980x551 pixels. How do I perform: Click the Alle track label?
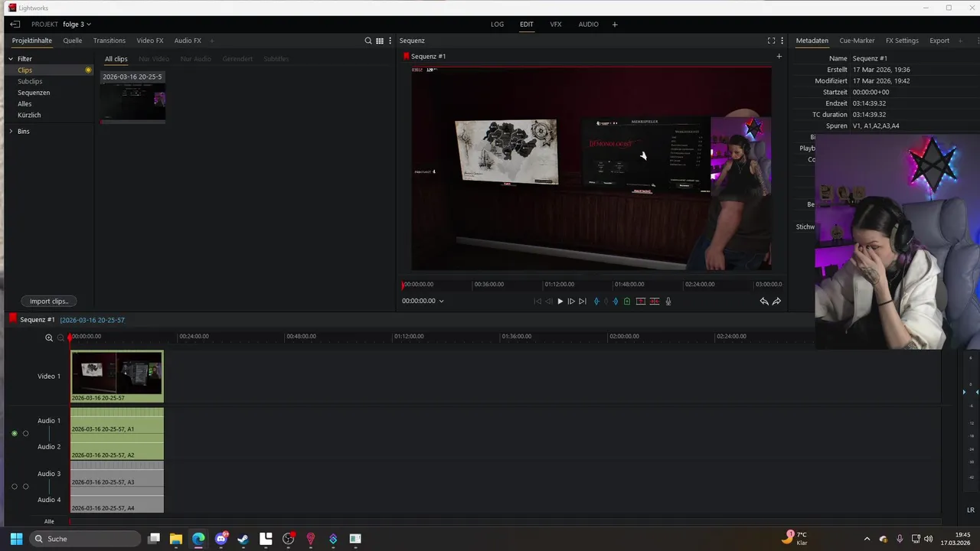(x=49, y=522)
